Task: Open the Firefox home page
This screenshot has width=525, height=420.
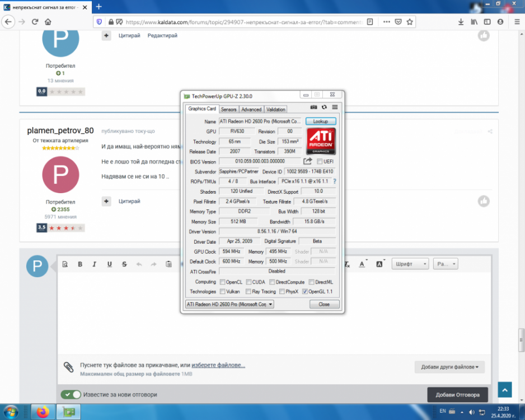Action: [x=48, y=22]
